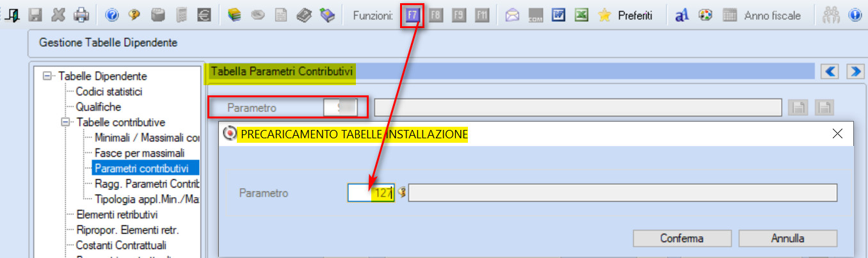Click second save icon beside Parametro description
Image resolution: width=868 pixels, height=258 pixels.
pyautogui.click(x=824, y=108)
